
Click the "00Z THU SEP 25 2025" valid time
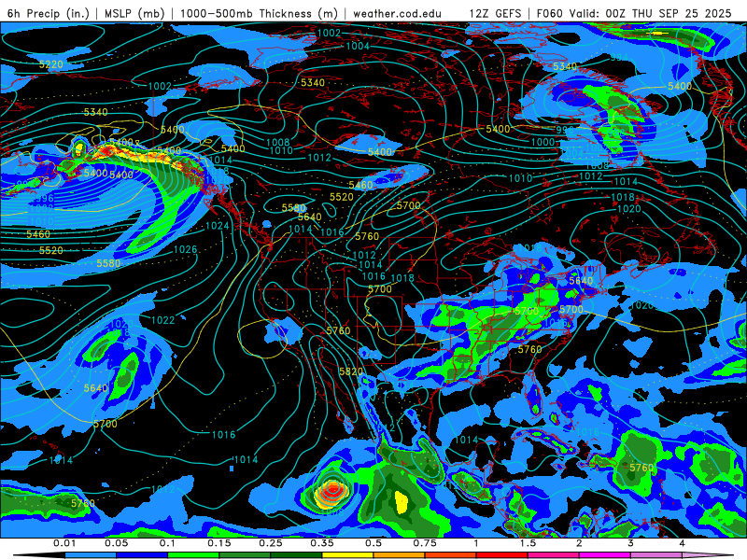[x=669, y=13]
